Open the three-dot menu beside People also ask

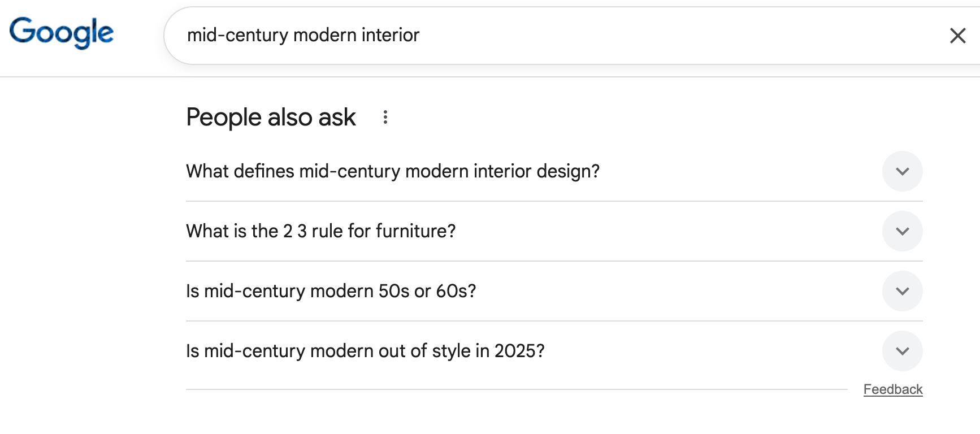coord(385,118)
